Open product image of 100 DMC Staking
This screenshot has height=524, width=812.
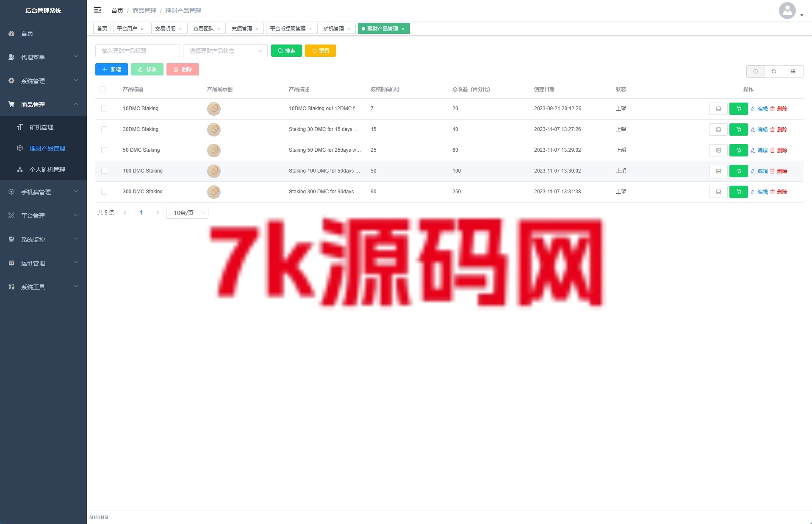(x=214, y=171)
